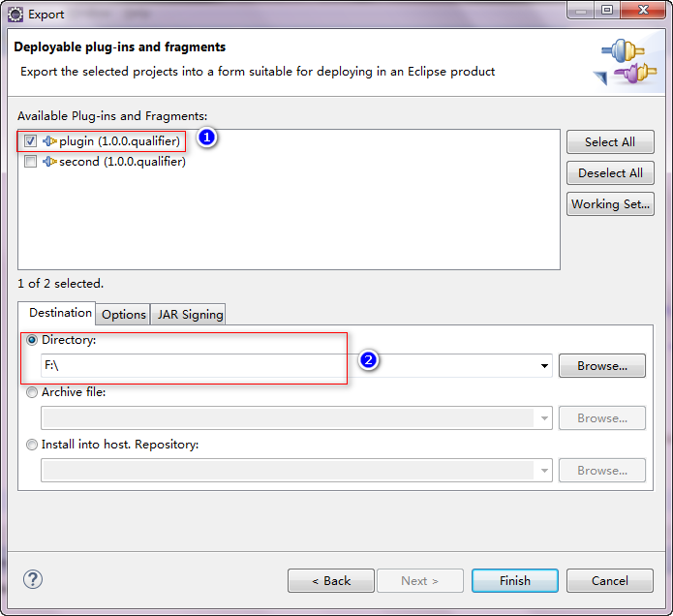
Task: Open the Repository dropdown arrow
Action: [x=544, y=471]
